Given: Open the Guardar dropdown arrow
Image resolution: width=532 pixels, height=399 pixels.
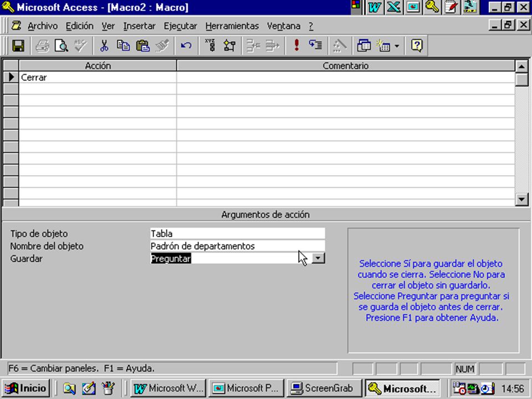Looking at the screenshot, I should pos(318,258).
